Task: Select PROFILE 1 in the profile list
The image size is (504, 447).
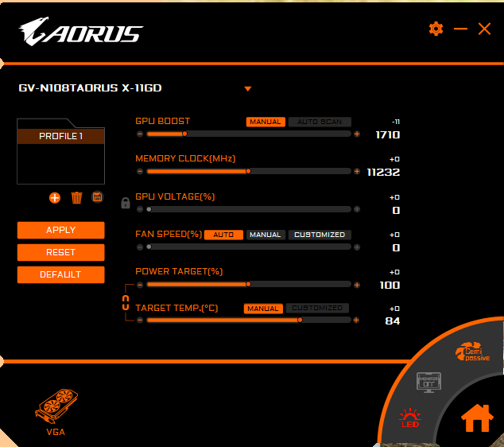Action: click(x=60, y=136)
